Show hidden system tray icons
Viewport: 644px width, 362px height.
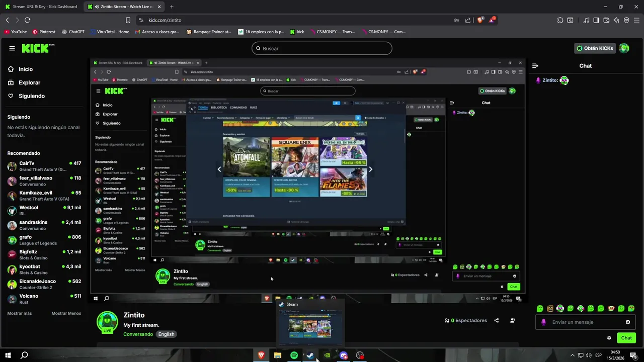tap(572, 355)
